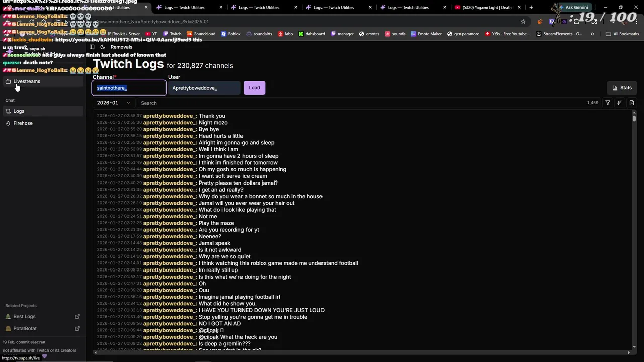
Task: Open the emotes bookmark
Action: coord(369,34)
